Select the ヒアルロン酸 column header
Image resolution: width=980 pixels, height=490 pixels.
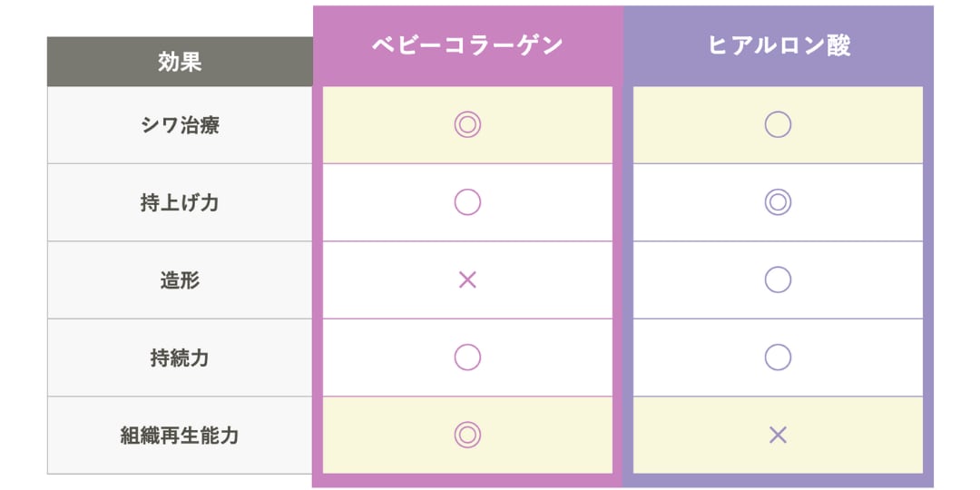click(x=778, y=46)
